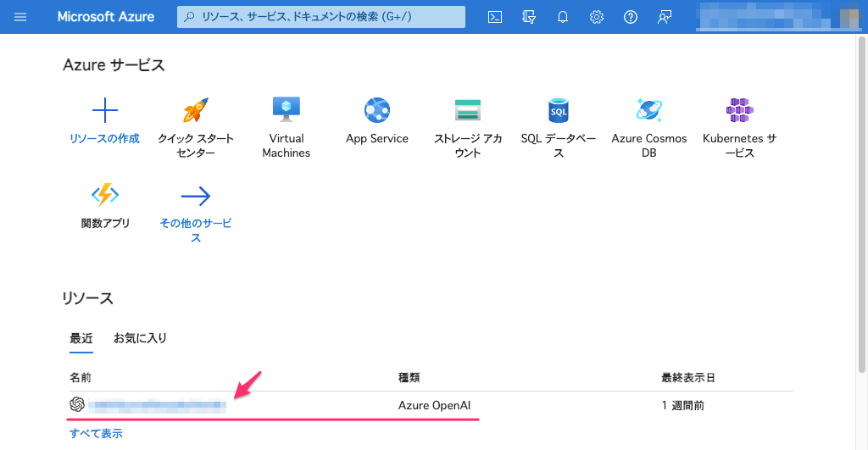Open the user account menu in the top bar
This screenshot has height=450, width=868.
point(778,17)
